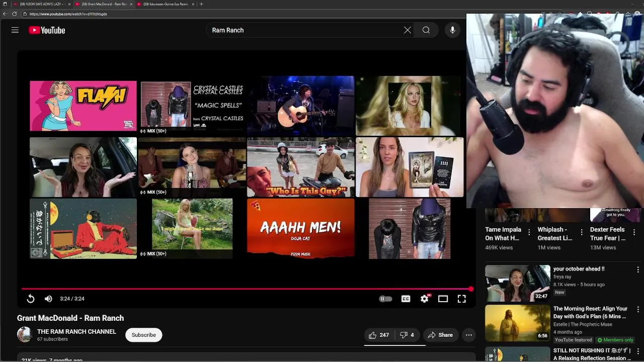Click Estelle | The Prophetic Muse channel name
644x362 pixels.
coord(583,324)
